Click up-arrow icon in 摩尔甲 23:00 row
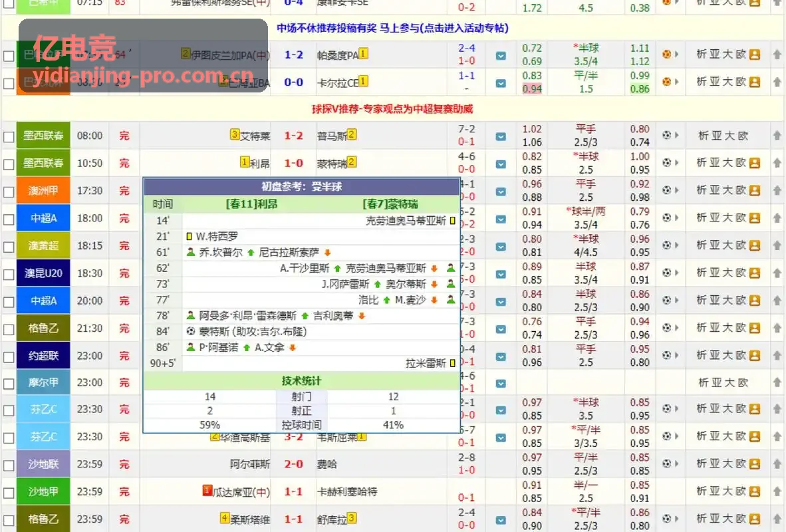 click(777, 382)
